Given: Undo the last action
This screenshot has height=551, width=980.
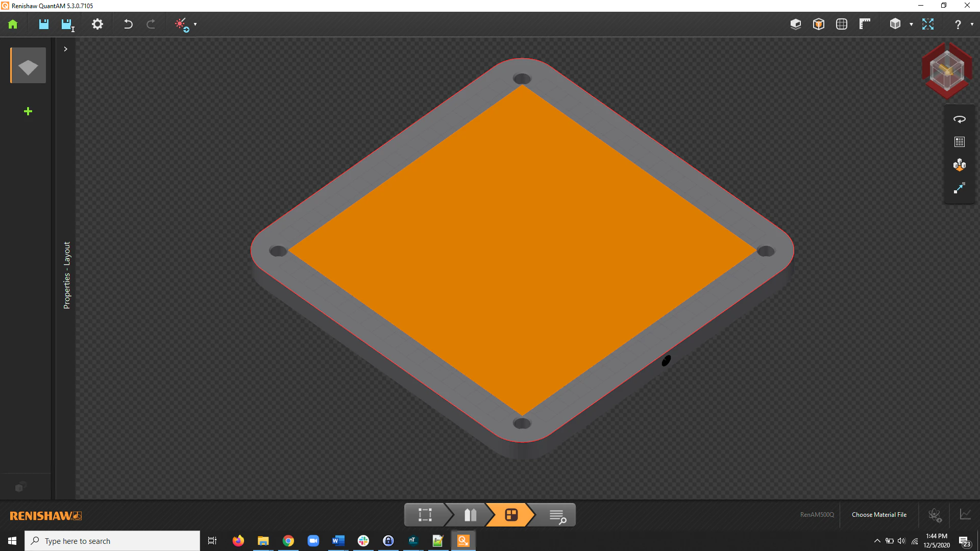Looking at the screenshot, I should coord(128,24).
